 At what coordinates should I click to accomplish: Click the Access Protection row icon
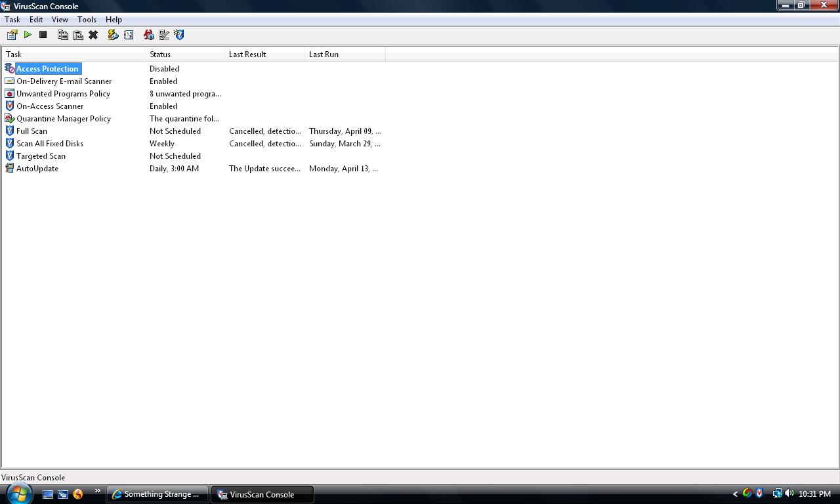pos(10,68)
